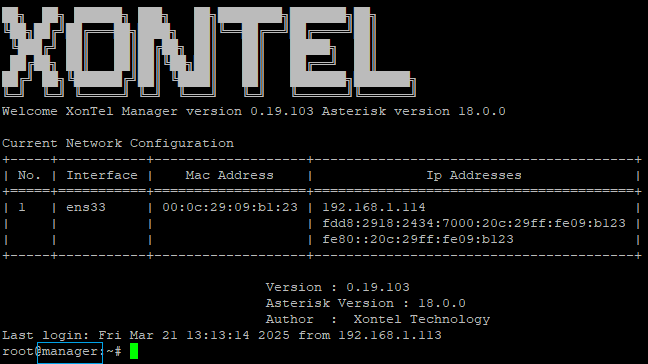The height and width of the screenshot is (364, 648).
Task: Click the last login source IP 192.168.1.113
Action: (x=390, y=335)
